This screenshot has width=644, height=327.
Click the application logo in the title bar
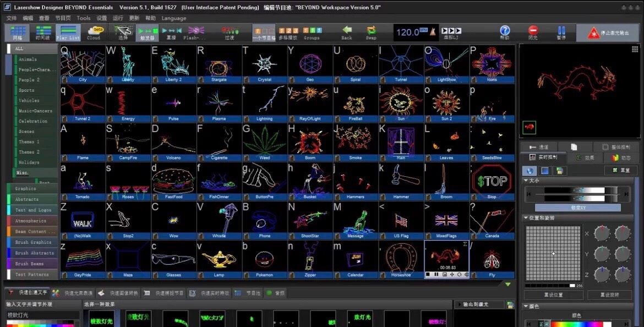[x=7, y=7]
